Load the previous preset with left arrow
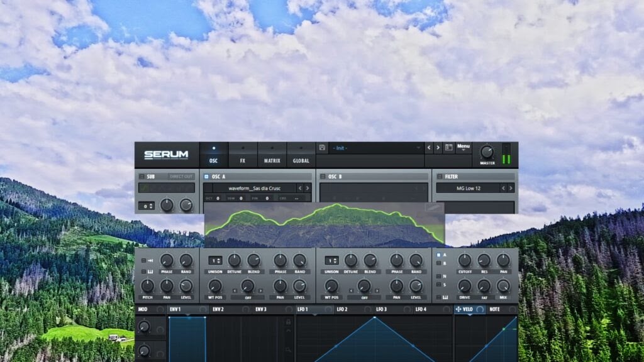Screen dimensions: 644x362 pyautogui.click(x=429, y=148)
